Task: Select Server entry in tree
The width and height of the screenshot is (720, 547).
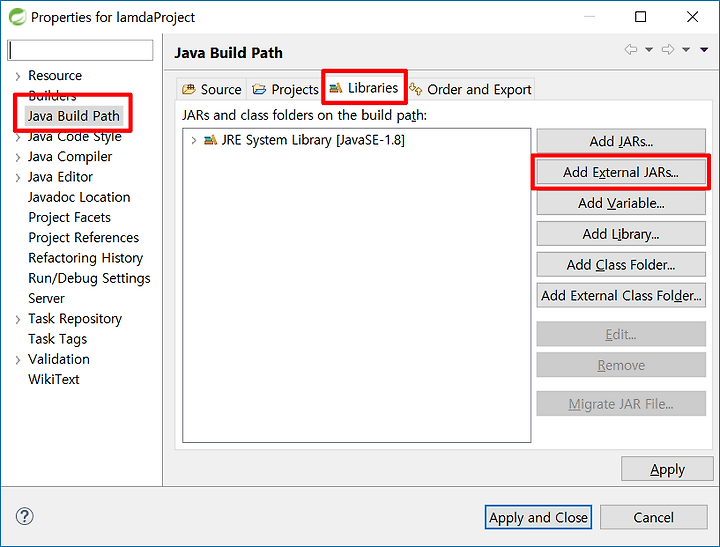Action: coord(46,298)
